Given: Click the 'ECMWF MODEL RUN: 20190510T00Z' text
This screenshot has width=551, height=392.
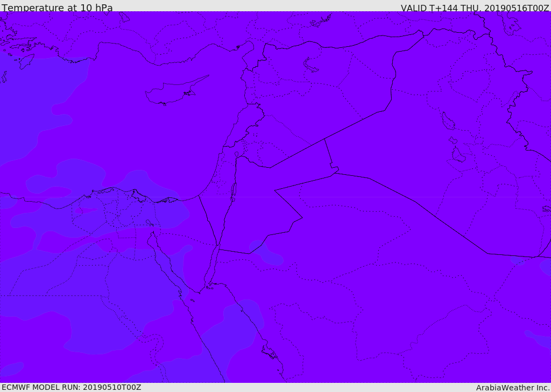Looking at the screenshot, I should [72, 387].
